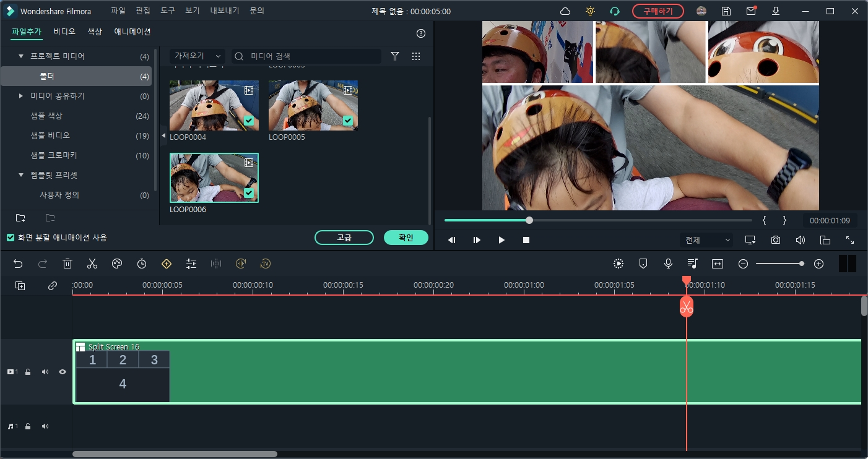Lock audio track 1

click(x=28, y=426)
